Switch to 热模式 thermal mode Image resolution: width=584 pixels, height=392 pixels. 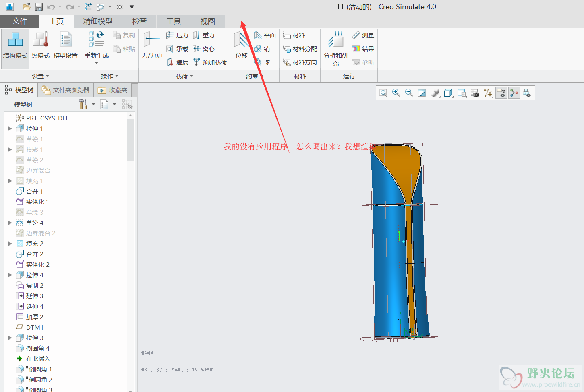pyautogui.click(x=41, y=45)
